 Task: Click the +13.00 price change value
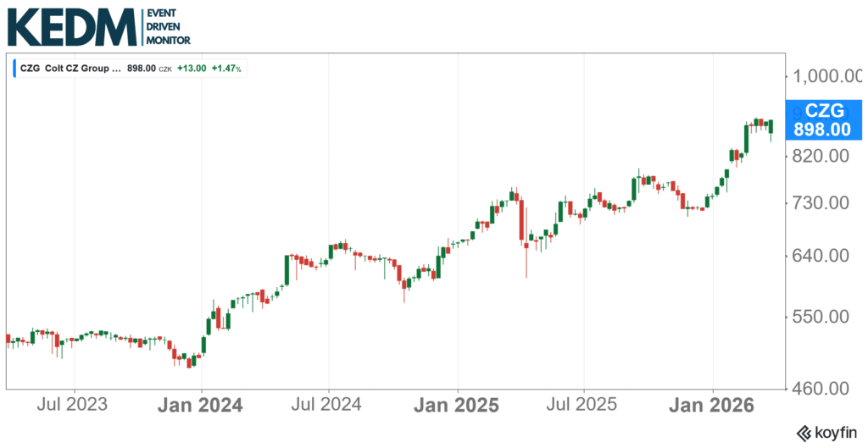[192, 68]
